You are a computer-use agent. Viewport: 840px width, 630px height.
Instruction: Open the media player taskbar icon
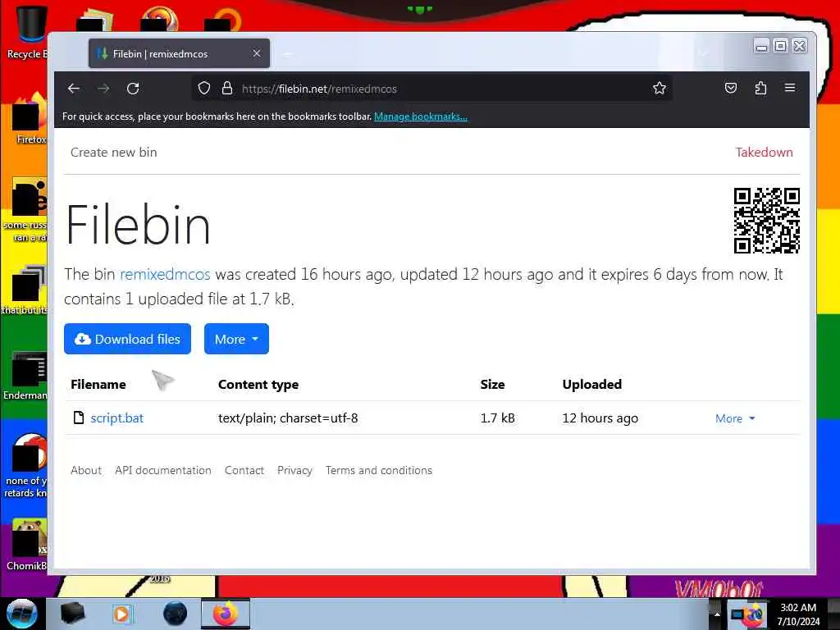point(122,614)
